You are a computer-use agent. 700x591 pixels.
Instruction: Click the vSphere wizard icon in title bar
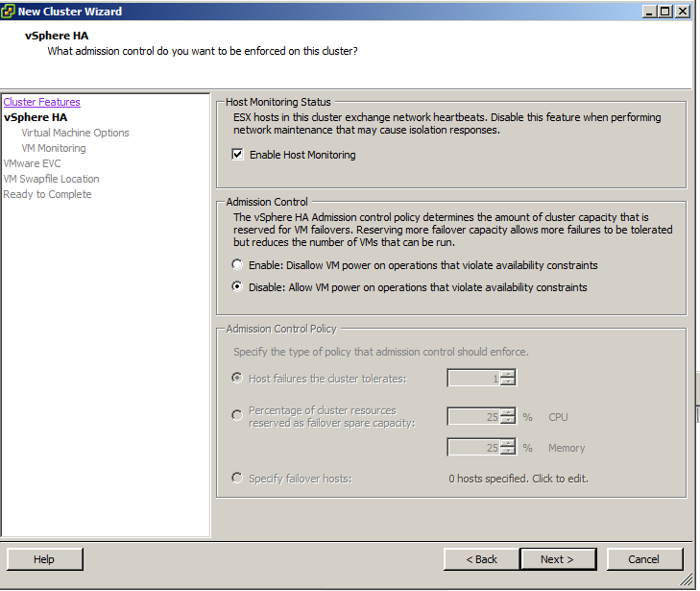click(9, 11)
